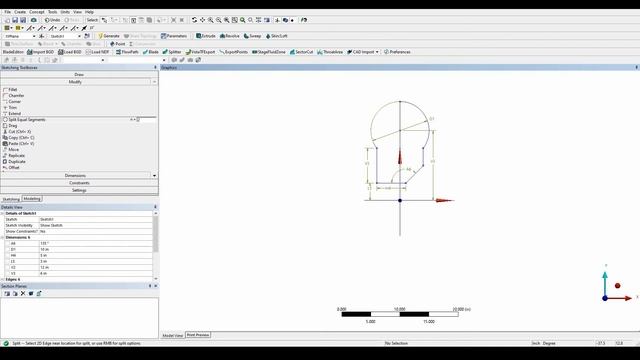
Task: Click the Extrude feature
Action: pos(206,36)
